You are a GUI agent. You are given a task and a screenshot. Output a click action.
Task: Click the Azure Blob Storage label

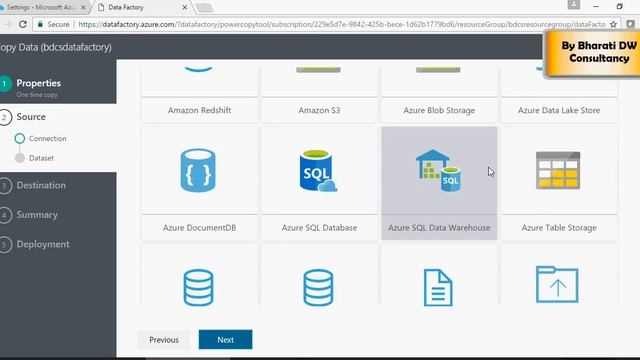click(x=439, y=110)
